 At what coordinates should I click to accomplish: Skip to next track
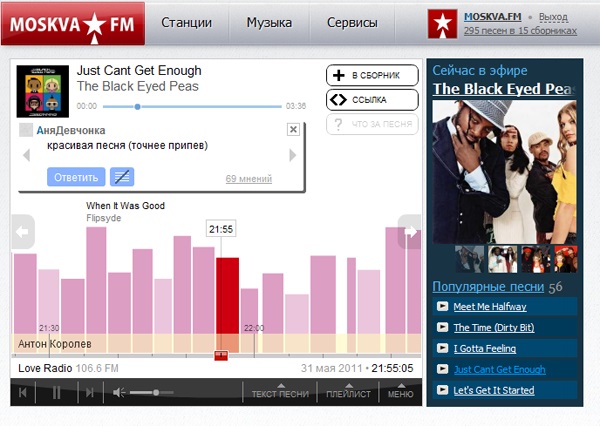[90, 392]
